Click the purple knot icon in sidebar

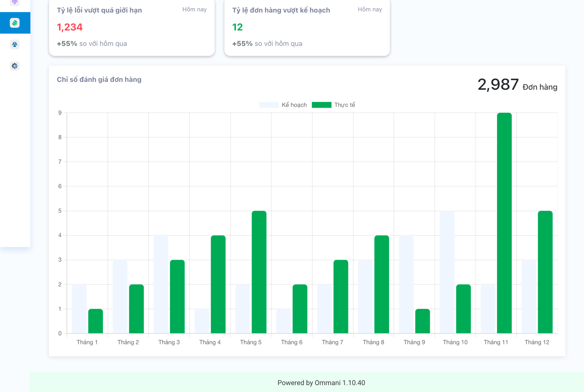click(x=15, y=2)
